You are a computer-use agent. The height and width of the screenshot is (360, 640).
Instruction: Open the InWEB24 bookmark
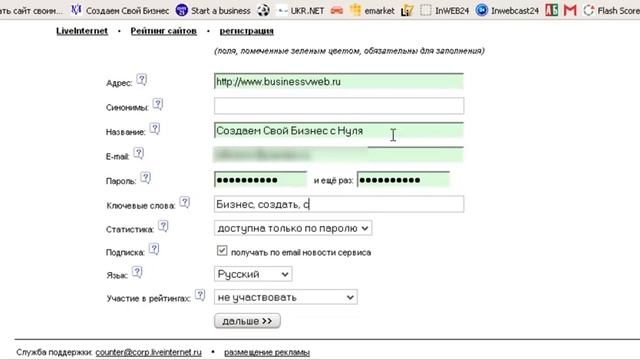pyautogui.click(x=444, y=11)
